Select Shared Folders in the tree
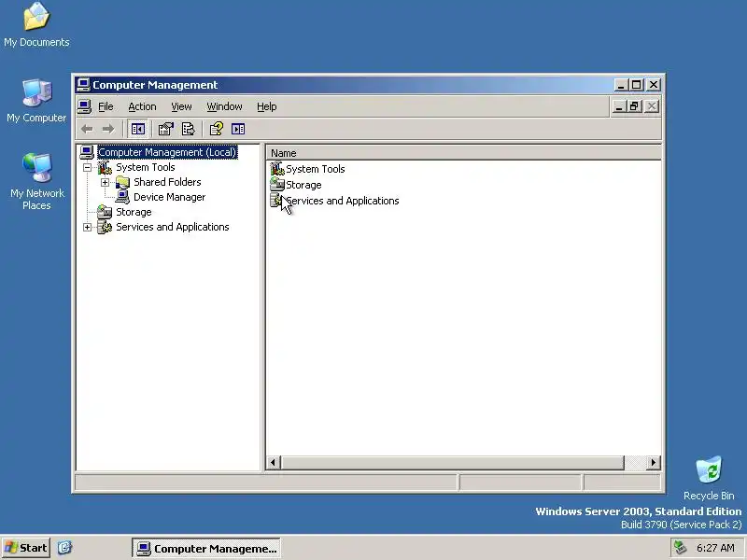The image size is (747, 560). tap(167, 182)
